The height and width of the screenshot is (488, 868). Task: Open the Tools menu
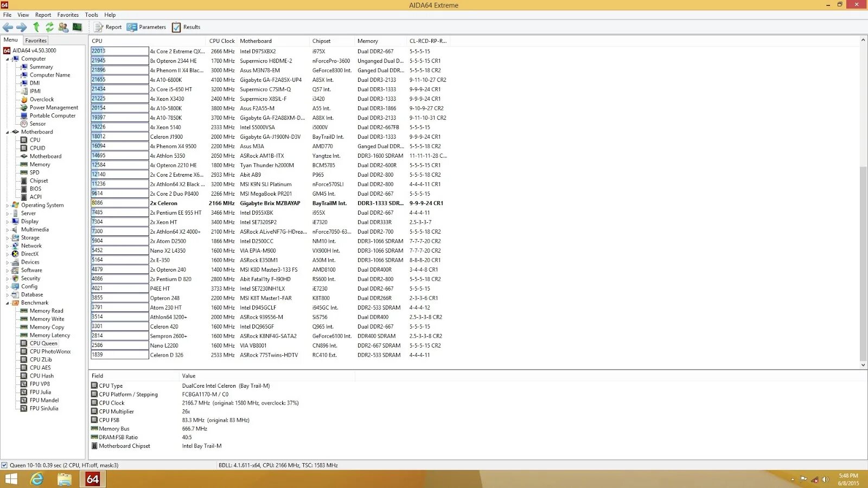click(x=92, y=15)
